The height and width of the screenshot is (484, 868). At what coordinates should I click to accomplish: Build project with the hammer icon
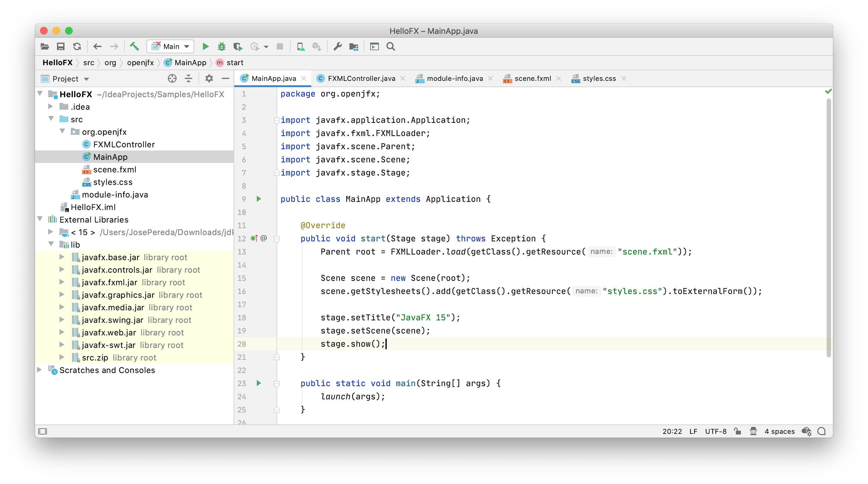pos(134,46)
